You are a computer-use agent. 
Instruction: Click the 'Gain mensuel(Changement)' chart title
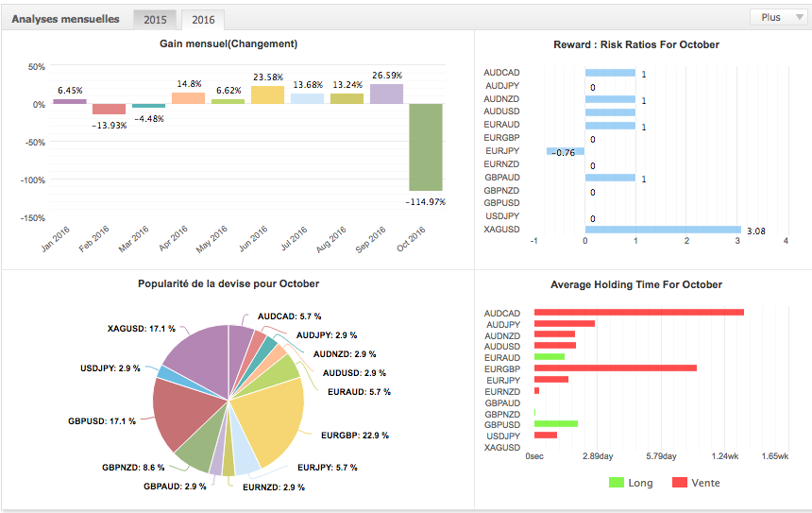228,44
